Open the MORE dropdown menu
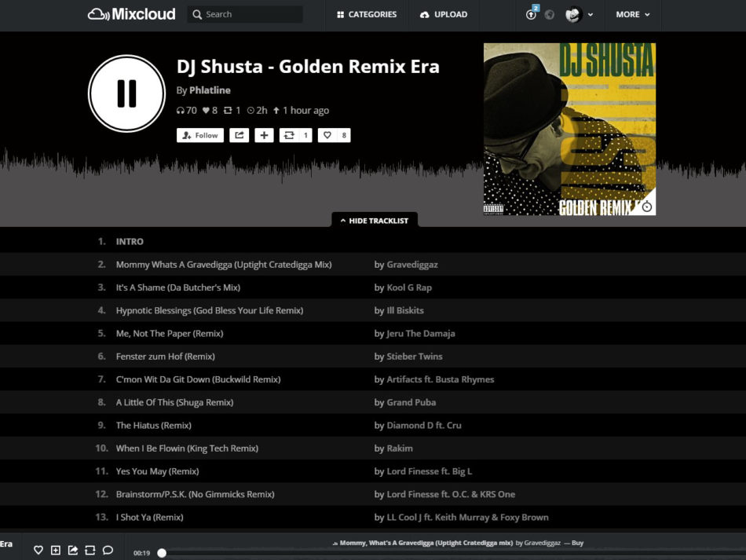Image resolution: width=746 pixels, height=560 pixels. 632,14
